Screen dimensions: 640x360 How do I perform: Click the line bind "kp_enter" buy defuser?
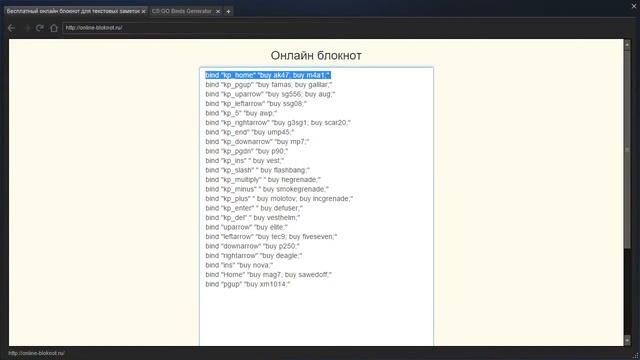click(x=254, y=208)
